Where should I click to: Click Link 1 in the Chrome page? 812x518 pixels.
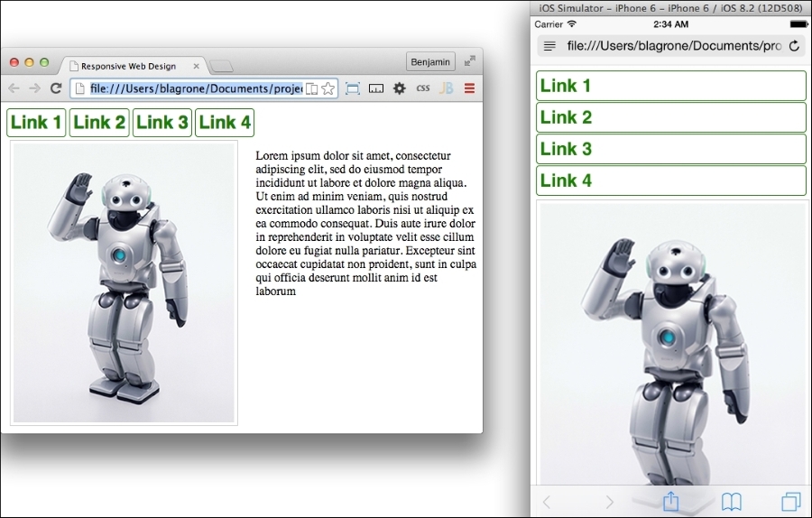[36, 123]
